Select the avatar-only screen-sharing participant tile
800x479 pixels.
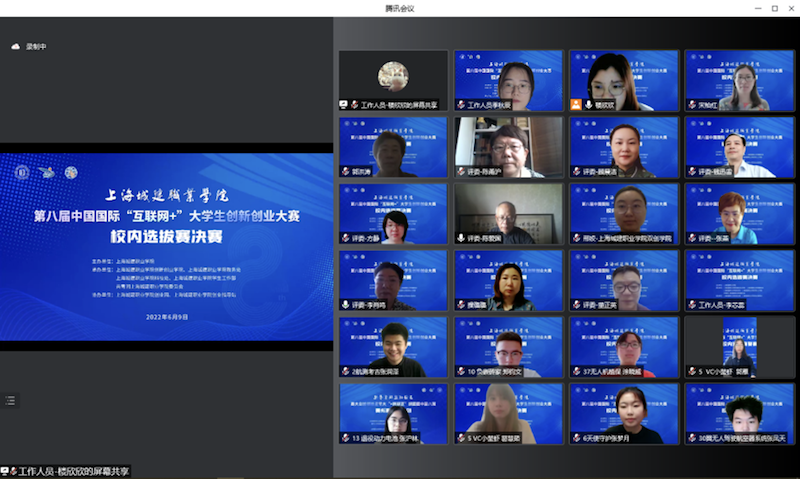click(x=393, y=80)
